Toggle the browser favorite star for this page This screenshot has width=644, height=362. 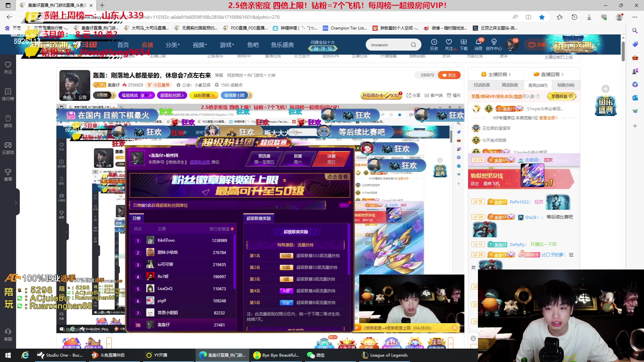point(542,17)
